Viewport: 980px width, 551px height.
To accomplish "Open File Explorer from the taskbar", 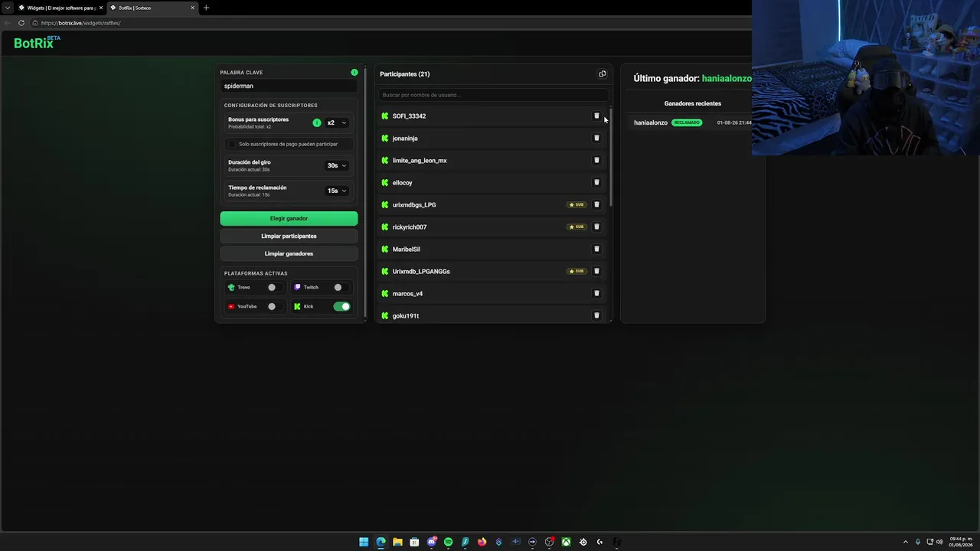I will pyautogui.click(x=397, y=542).
